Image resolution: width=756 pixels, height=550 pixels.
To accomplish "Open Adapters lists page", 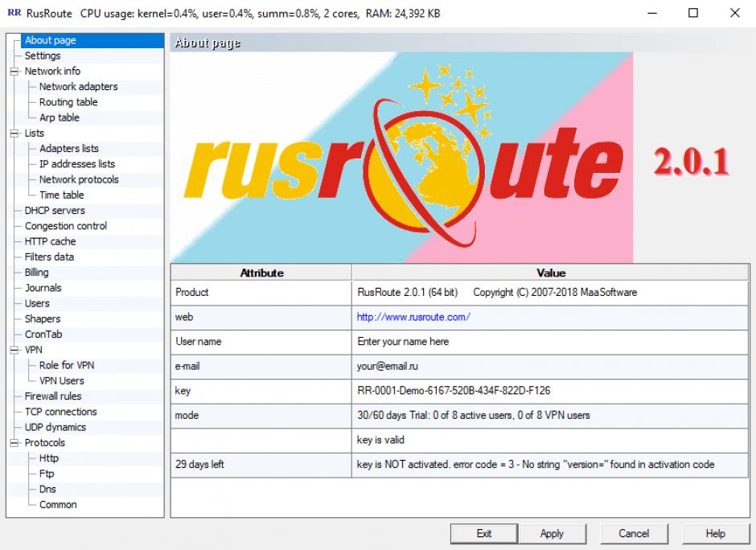I will tap(68, 149).
